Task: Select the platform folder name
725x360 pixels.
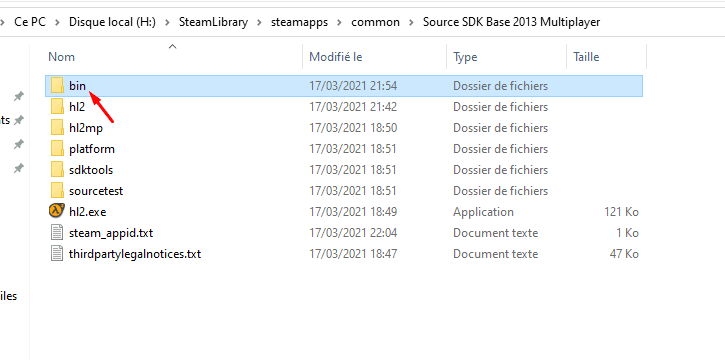Action: pyautogui.click(x=92, y=149)
